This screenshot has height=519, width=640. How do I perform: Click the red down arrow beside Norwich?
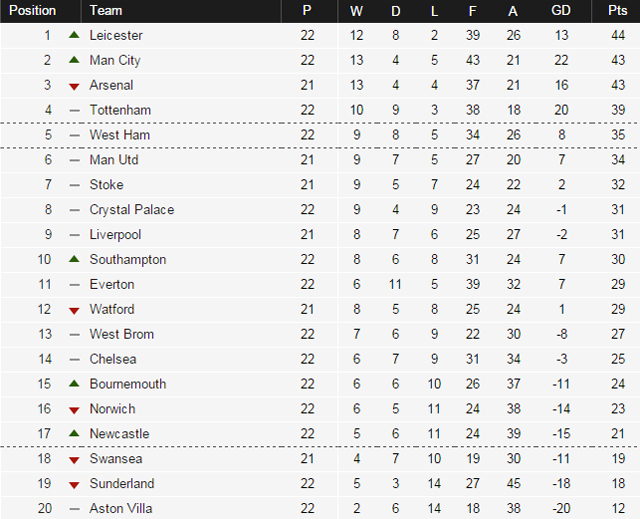(74, 410)
